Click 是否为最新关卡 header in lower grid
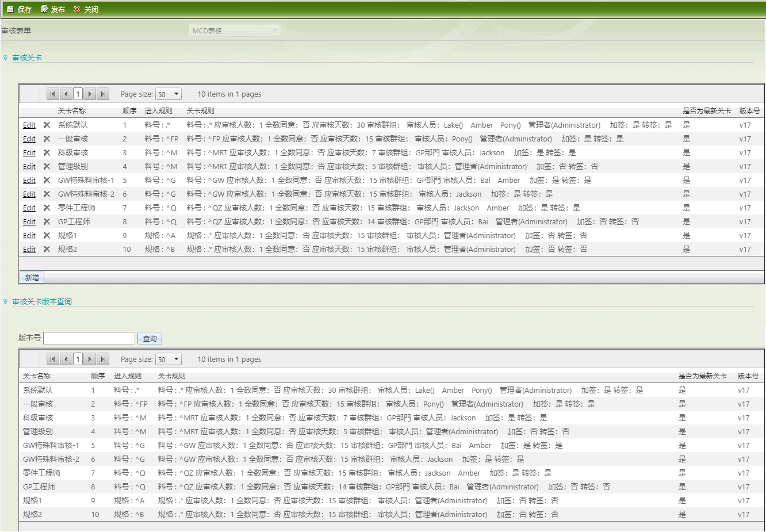 (702, 376)
